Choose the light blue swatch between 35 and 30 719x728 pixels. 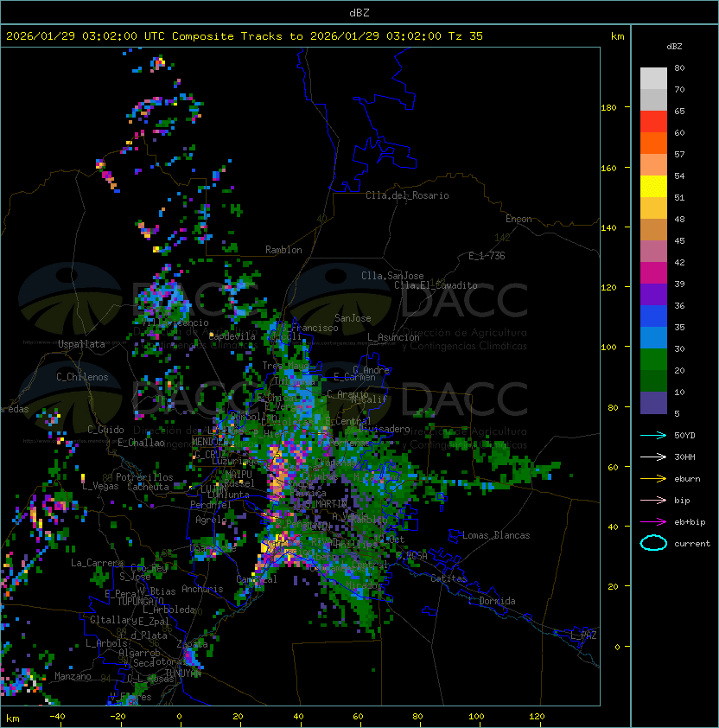tap(653, 337)
